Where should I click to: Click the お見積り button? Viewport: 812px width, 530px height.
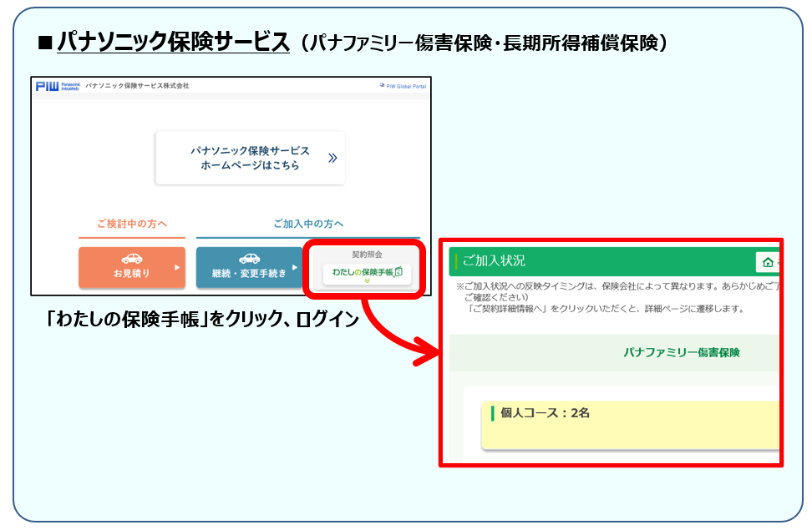132,266
